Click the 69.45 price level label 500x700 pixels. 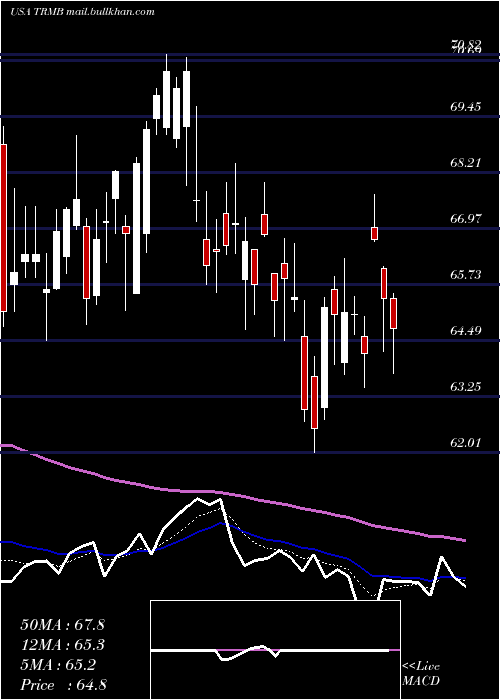[x=466, y=107]
